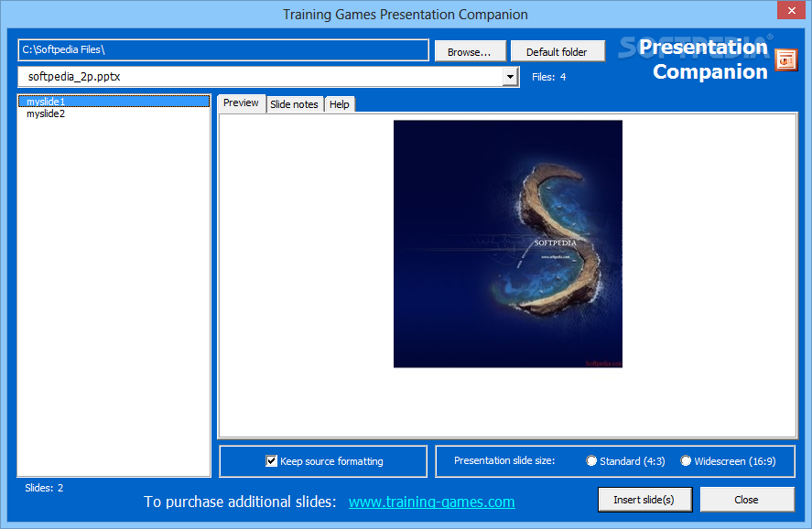812x529 pixels.
Task: Click the 'Slides: 2' count label
Action: (44, 488)
